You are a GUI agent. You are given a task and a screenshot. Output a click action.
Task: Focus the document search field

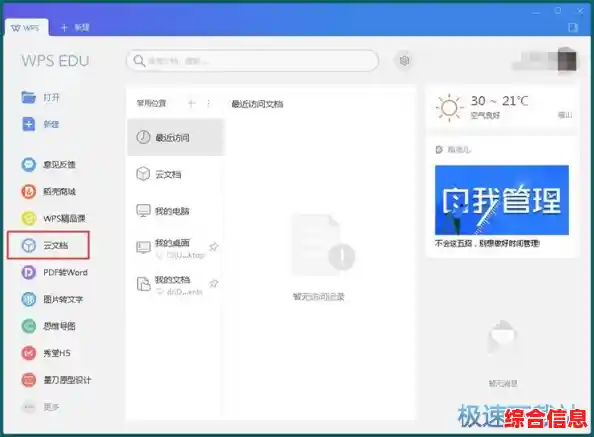(252, 61)
